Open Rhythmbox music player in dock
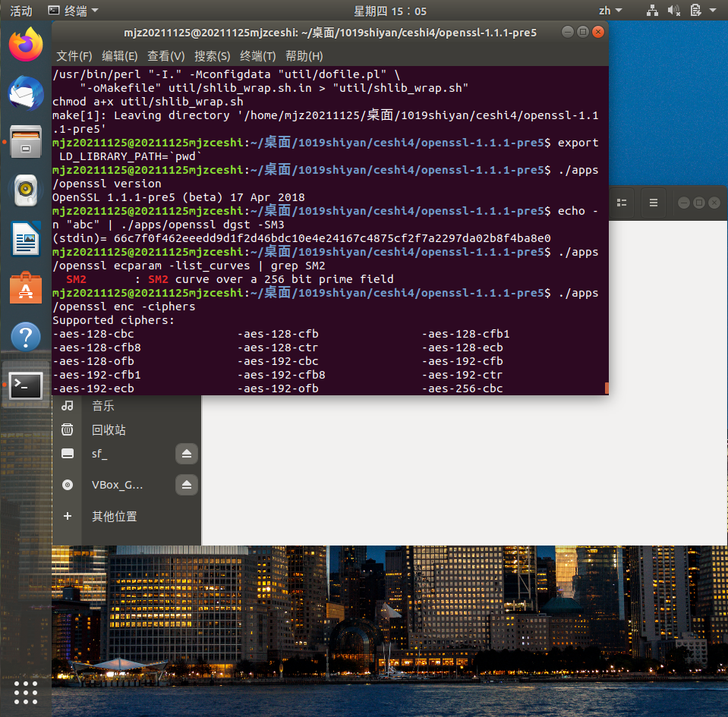The height and width of the screenshot is (717, 728). pos(26,190)
